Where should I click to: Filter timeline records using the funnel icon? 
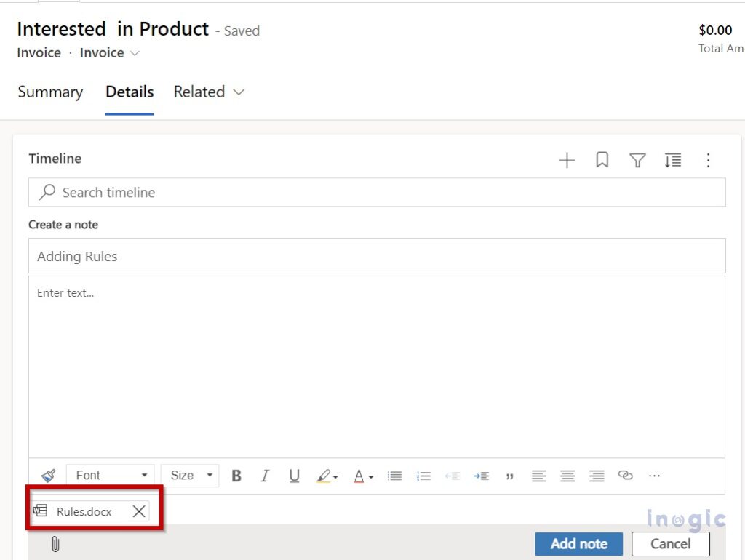pos(637,160)
